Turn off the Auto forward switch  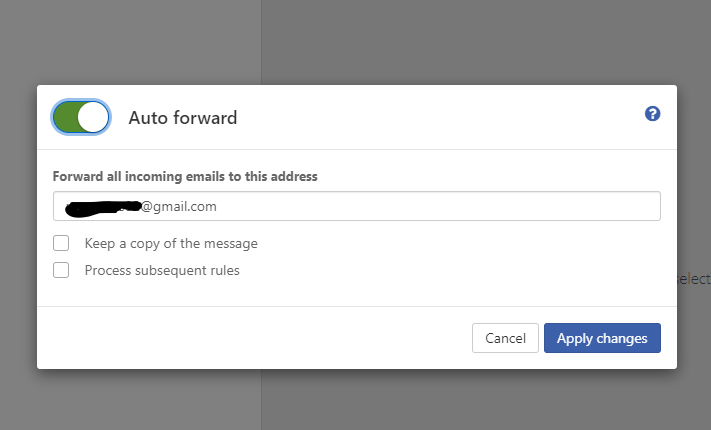tap(81, 117)
